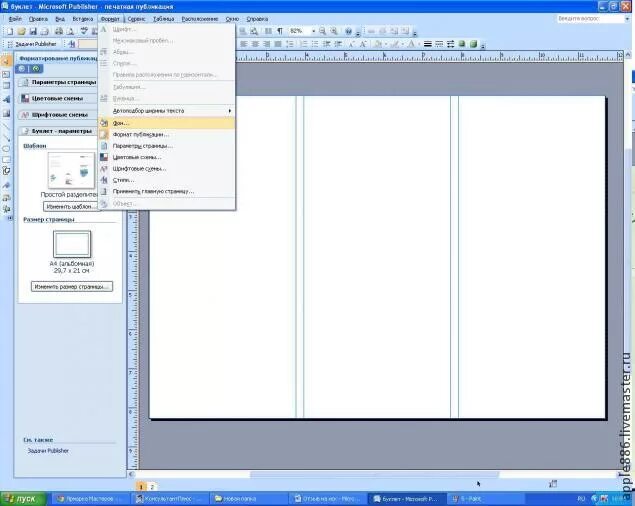
Task: Click the Increase Font Size icon
Action: pos(363,44)
